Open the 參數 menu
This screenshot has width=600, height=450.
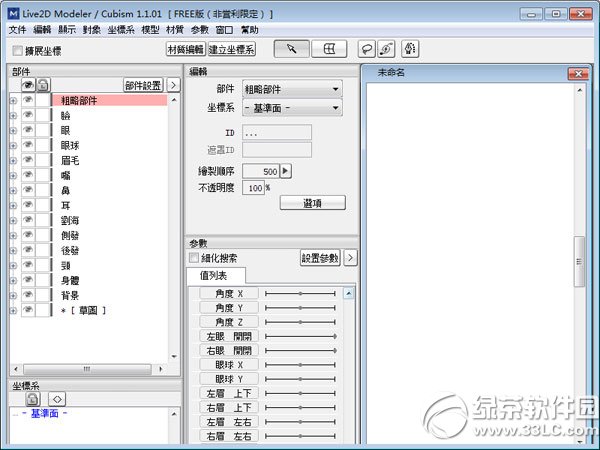pos(199,30)
